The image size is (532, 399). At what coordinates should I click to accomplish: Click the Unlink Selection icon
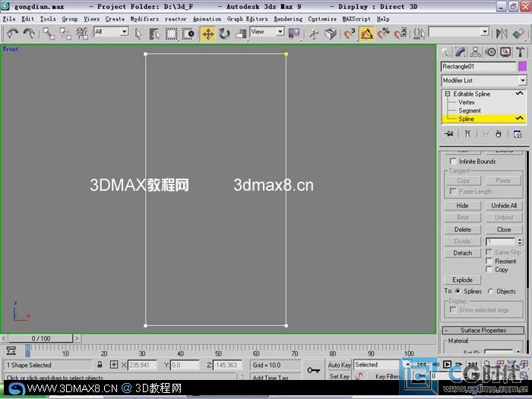click(x=65, y=33)
